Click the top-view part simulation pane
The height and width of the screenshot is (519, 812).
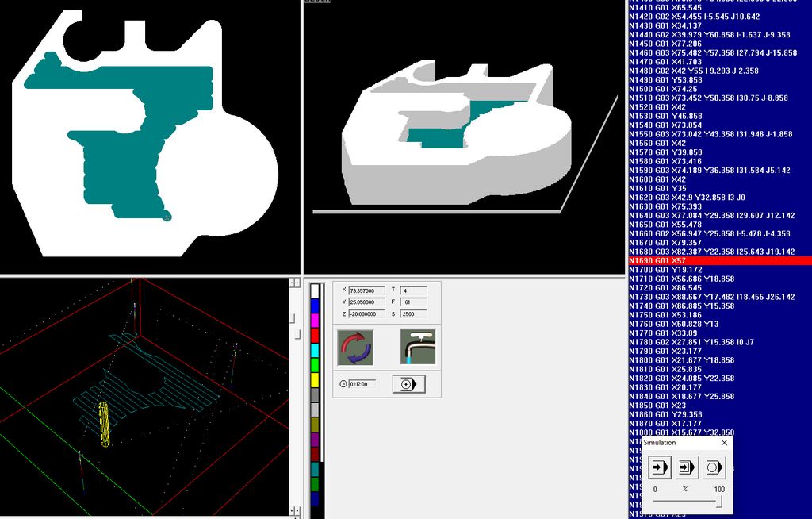(x=150, y=136)
